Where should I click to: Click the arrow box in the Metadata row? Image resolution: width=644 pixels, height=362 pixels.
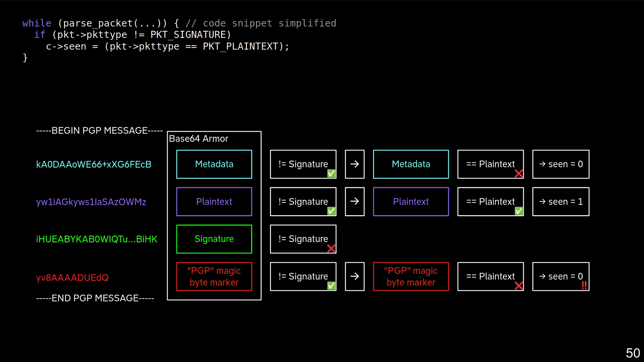tap(355, 164)
